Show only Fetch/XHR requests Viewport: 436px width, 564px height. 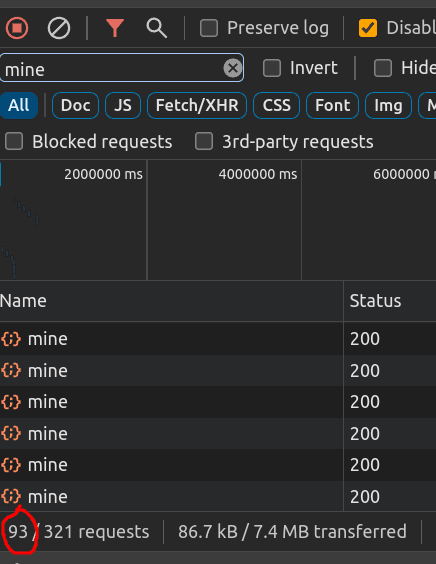(197, 105)
